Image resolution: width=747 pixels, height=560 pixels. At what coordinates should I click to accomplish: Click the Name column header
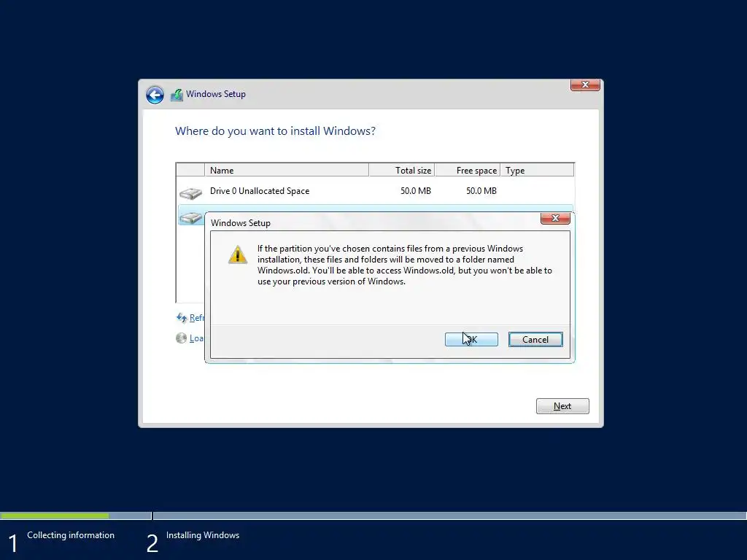coord(286,171)
